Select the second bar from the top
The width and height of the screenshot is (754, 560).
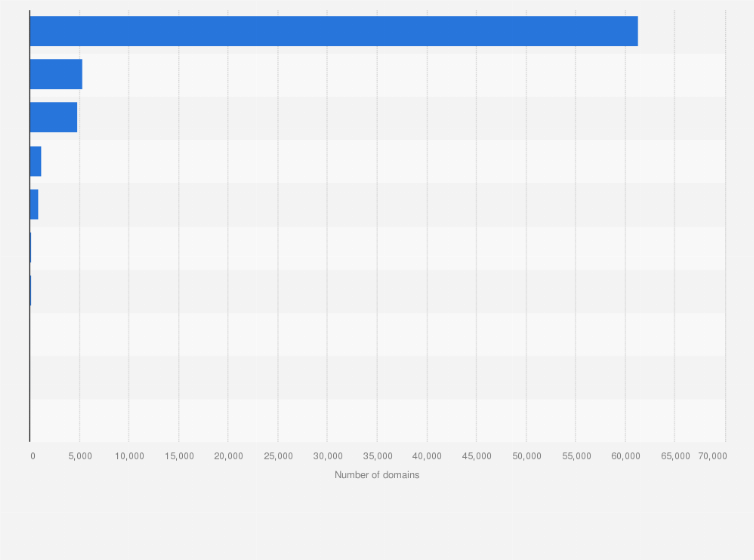click(56, 75)
